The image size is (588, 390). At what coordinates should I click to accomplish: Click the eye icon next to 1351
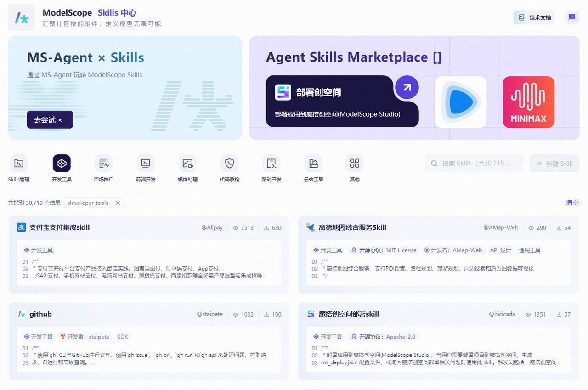pos(528,315)
